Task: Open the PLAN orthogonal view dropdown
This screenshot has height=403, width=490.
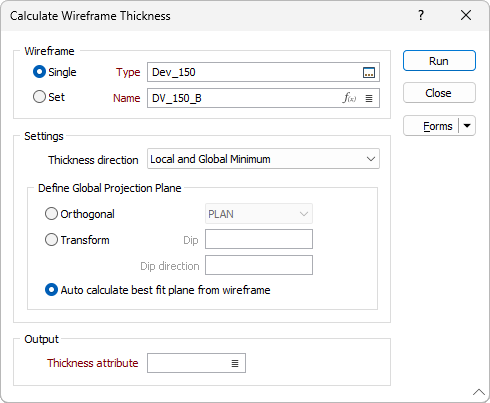Action: point(259,214)
